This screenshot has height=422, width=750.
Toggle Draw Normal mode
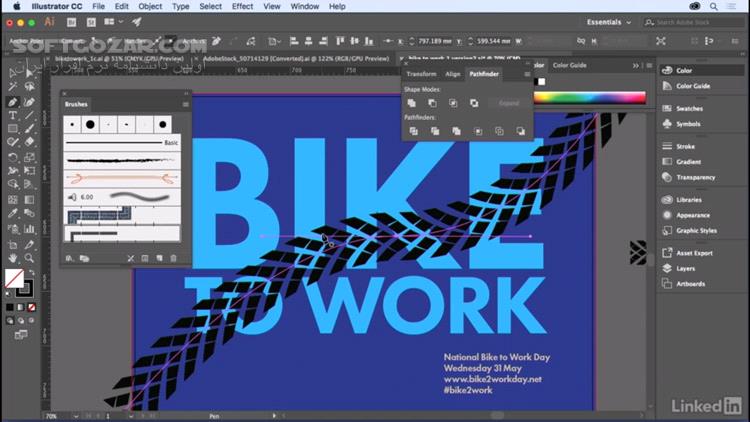pos(10,321)
